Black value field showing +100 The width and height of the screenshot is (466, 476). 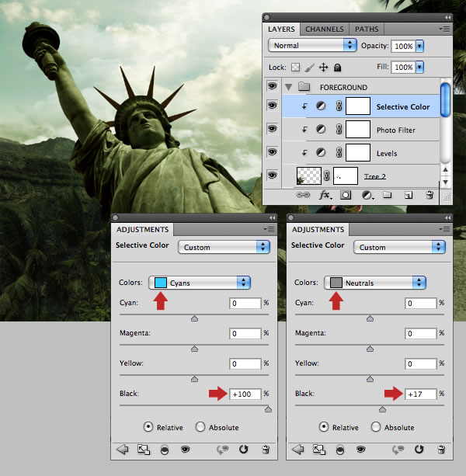(x=245, y=394)
